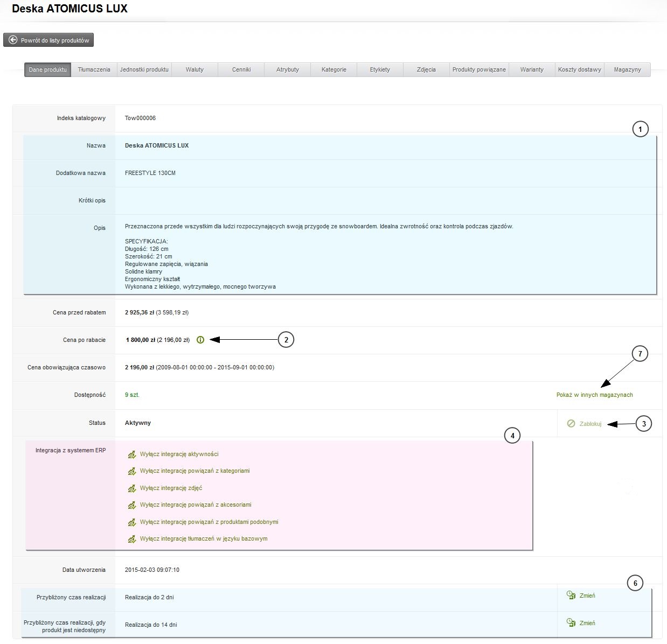Open the Produkty powiązane tab

(480, 69)
